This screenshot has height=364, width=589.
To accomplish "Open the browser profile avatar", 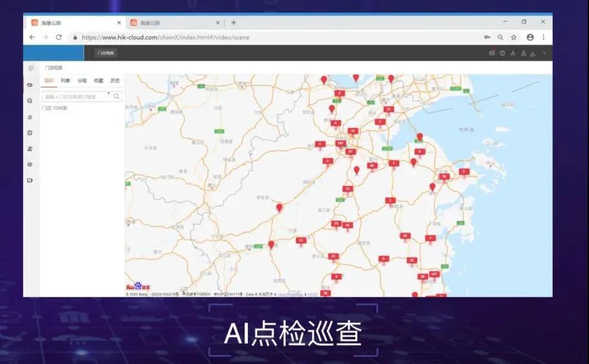I will 530,37.
